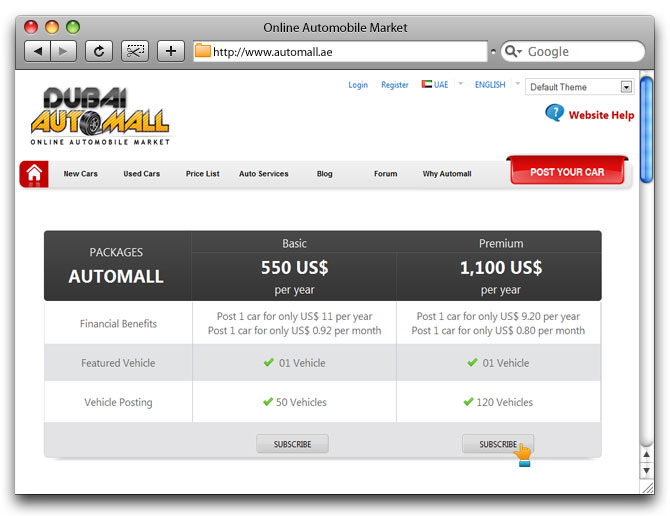Click the Vehicle Posting row label
Screen dimensions: 670x516
point(118,402)
